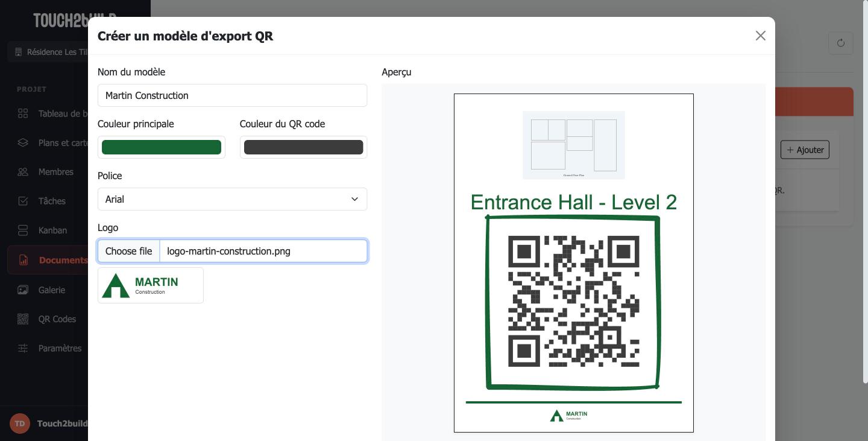Open the green Couleur principale color picker
The height and width of the screenshot is (441, 868).
pos(162,147)
